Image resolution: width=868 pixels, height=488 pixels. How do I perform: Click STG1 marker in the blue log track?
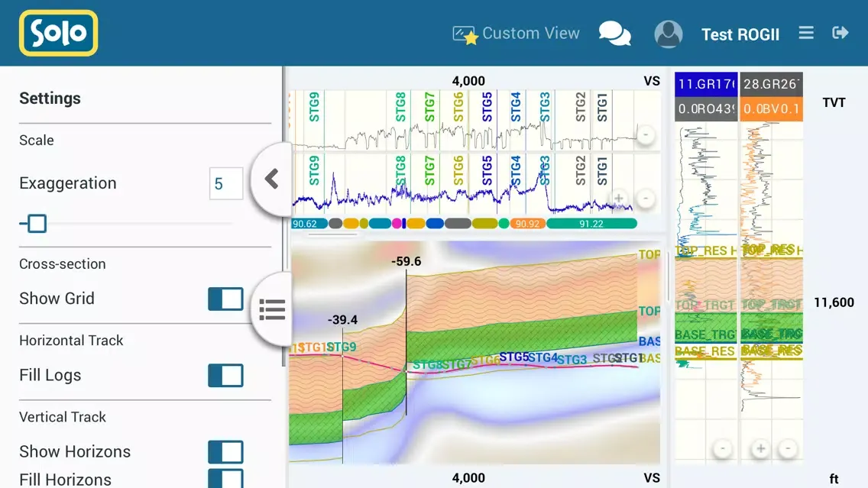pos(602,170)
